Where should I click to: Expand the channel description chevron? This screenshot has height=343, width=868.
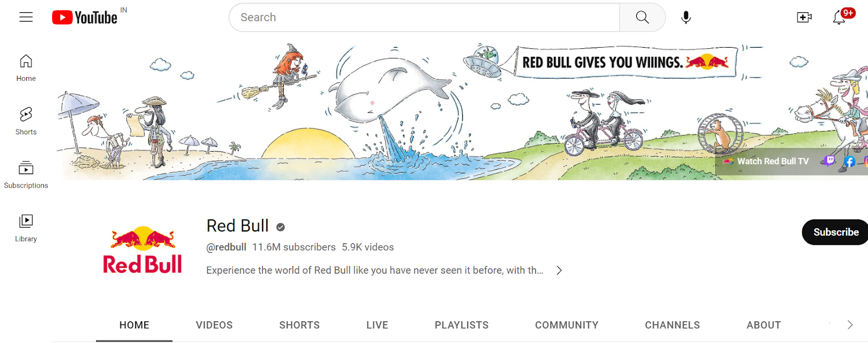[559, 270]
